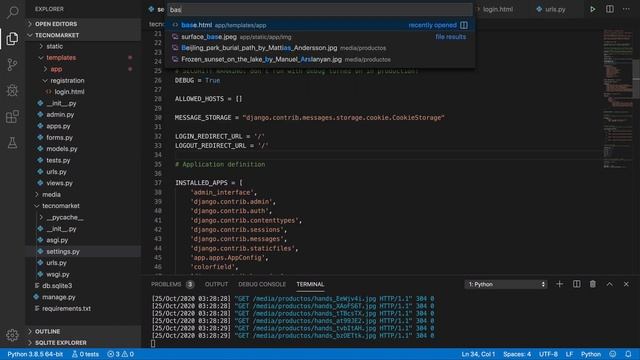
Task: Switch to urls.py editor tab
Action: (x=554, y=9)
